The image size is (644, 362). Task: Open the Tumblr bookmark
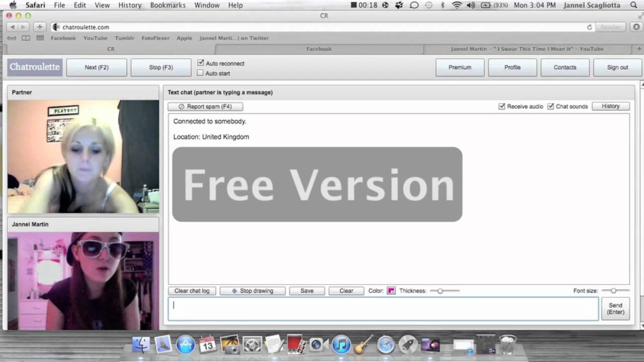(x=124, y=38)
